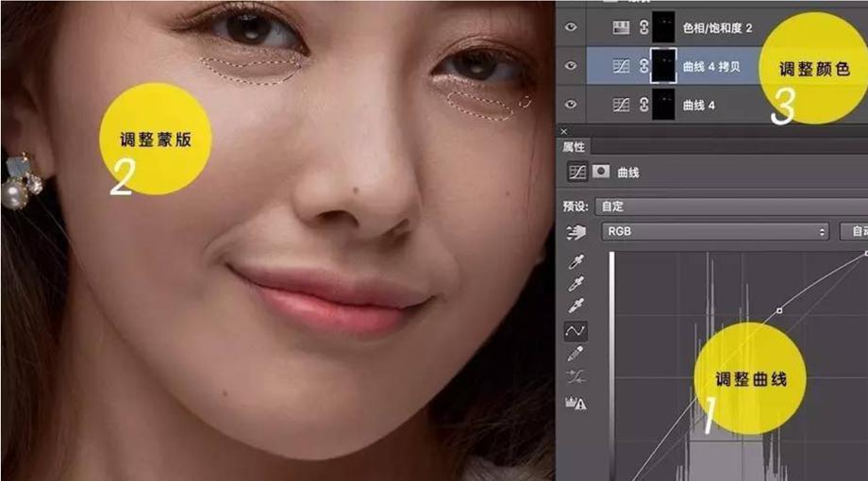Select layer name 色相/饱和度 2
The height and width of the screenshot is (481, 868).
(717, 27)
